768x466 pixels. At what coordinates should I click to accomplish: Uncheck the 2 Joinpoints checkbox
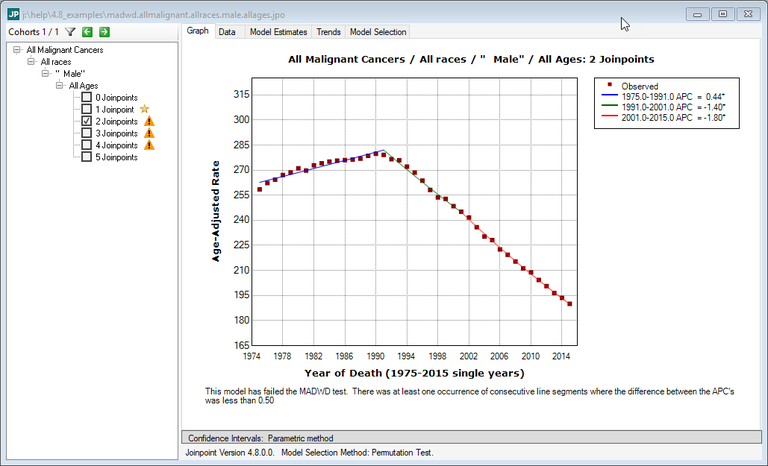(87, 121)
